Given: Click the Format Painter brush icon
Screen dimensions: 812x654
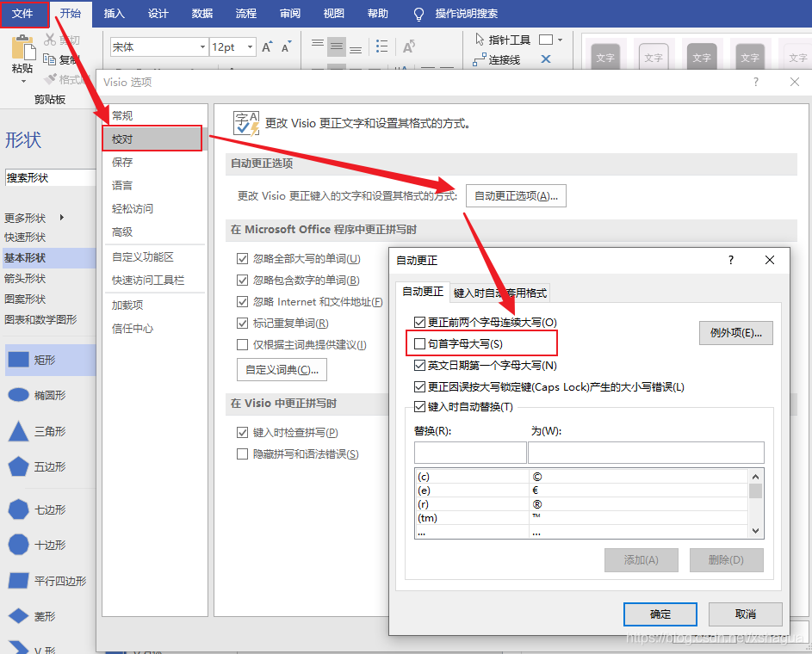Looking at the screenshot, I should coord(50,78).
